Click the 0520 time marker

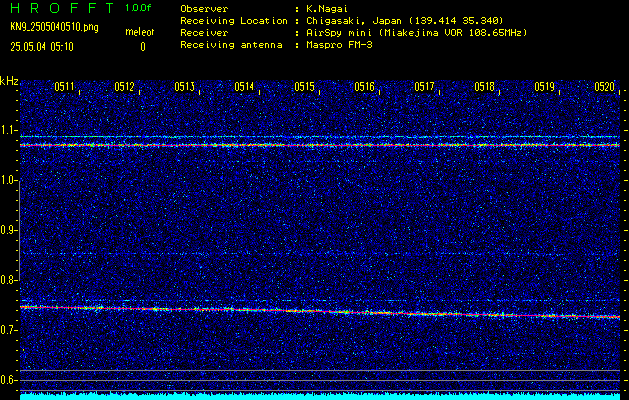(x=605, y=87)
